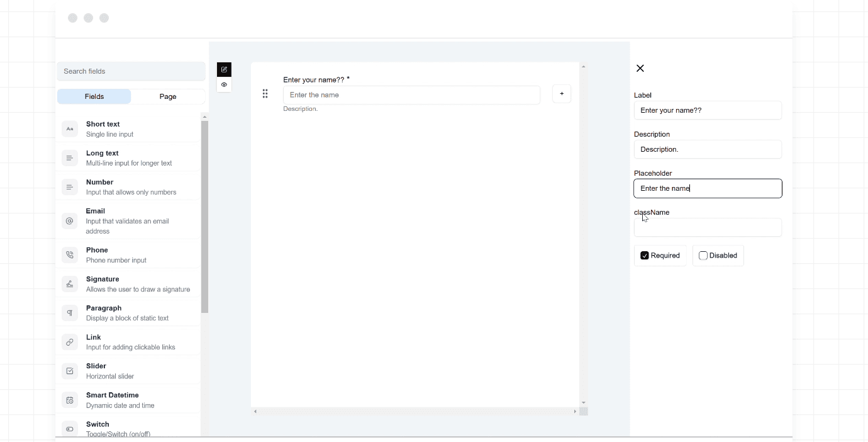Click the Search fields input box

(x=131, y=71)
